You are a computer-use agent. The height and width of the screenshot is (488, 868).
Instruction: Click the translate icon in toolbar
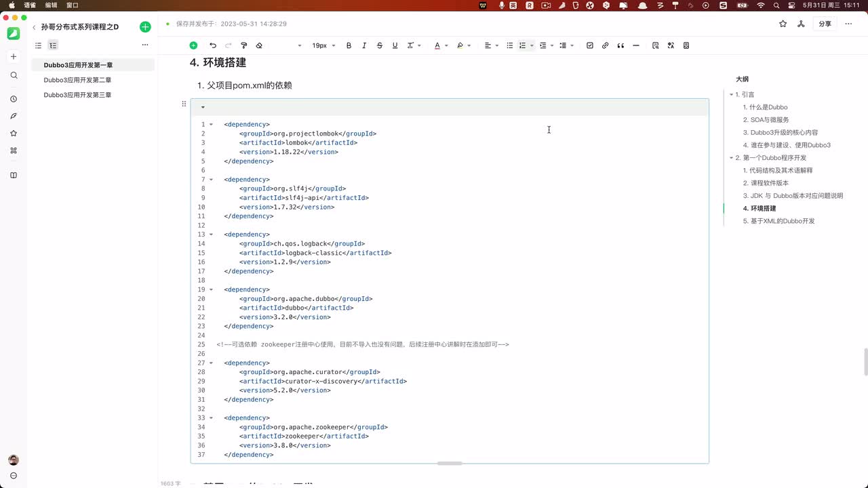[671, 45]
